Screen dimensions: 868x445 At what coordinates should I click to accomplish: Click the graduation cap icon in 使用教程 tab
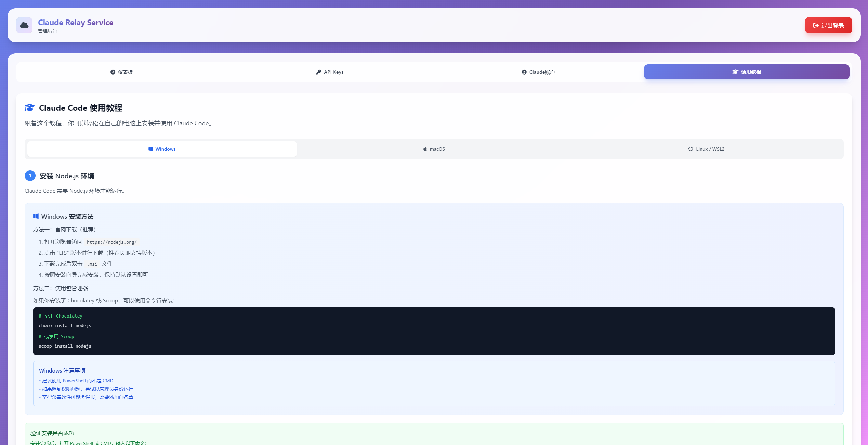point(735,72)
